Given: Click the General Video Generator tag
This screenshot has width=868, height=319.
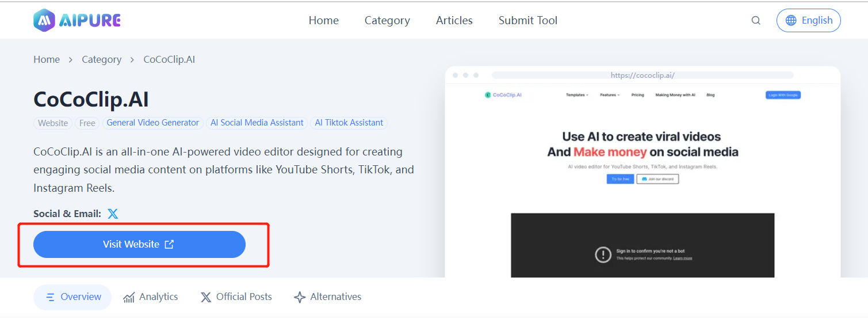Looking at the screenshot, I should point(153,123).
